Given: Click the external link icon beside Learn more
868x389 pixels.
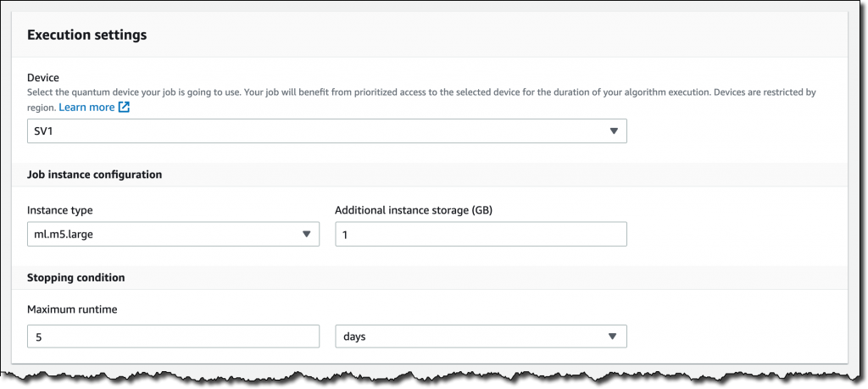Looking at the screenshot, I should tap(124, 108).
